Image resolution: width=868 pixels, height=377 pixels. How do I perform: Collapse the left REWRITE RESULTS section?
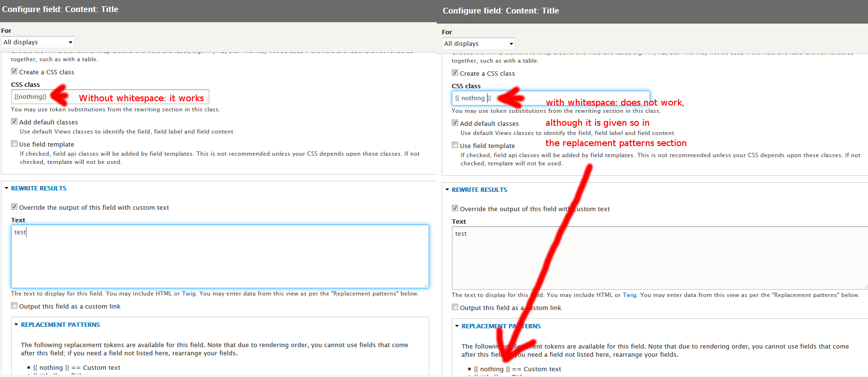[39, 188]
